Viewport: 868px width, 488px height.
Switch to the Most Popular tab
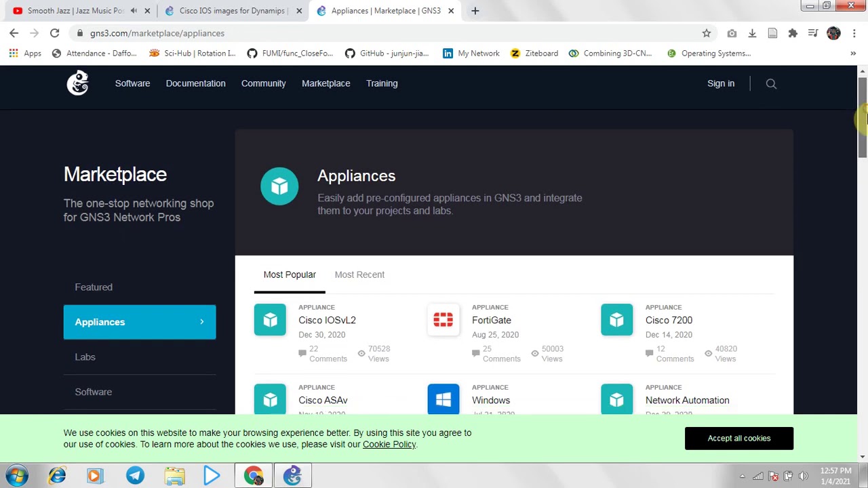[290, 274]
